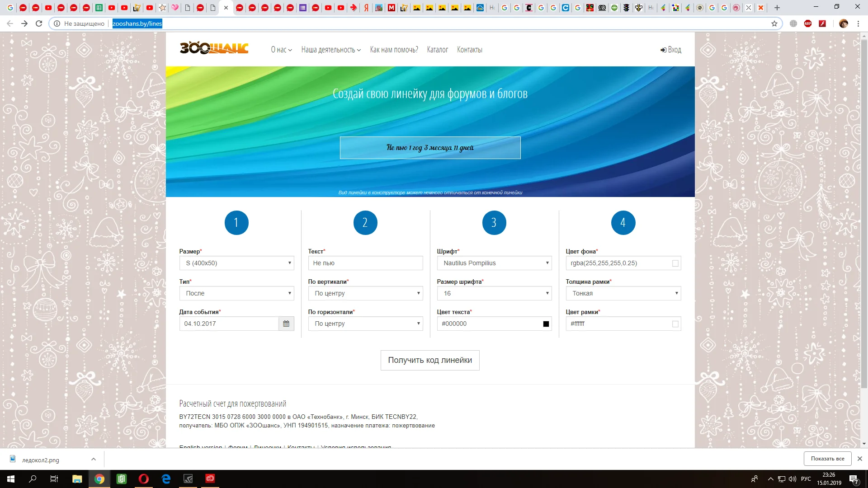The image size is (868, 488).
Task: Open the AdBlock Plus extension icon
Action: coord(808,23)
